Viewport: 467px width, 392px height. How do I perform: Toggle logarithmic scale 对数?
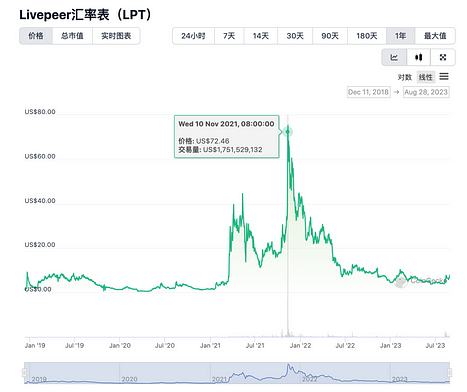point(405,77)
